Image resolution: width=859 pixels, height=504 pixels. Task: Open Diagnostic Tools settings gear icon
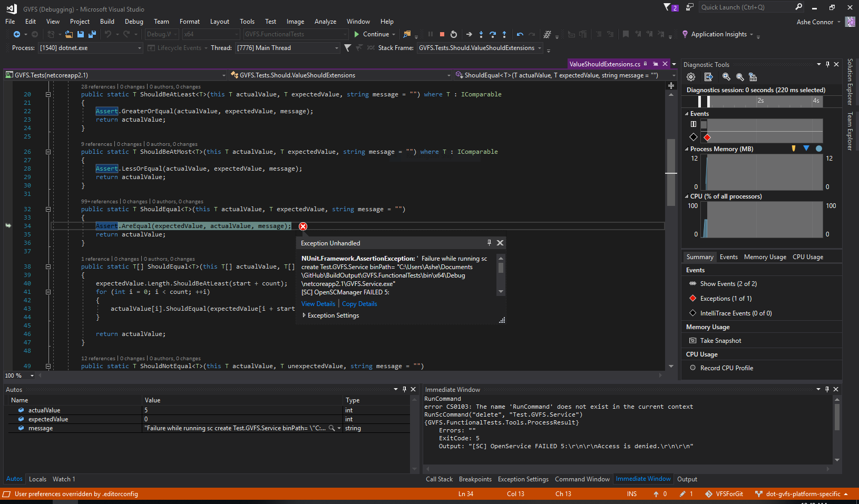pyautogui.click(x=691, y=77)
